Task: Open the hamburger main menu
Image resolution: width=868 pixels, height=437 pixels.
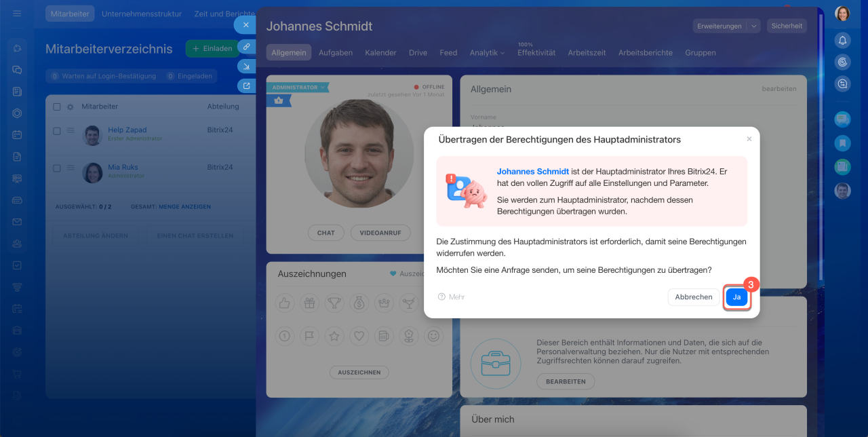Action: click(x=17, y=14)
